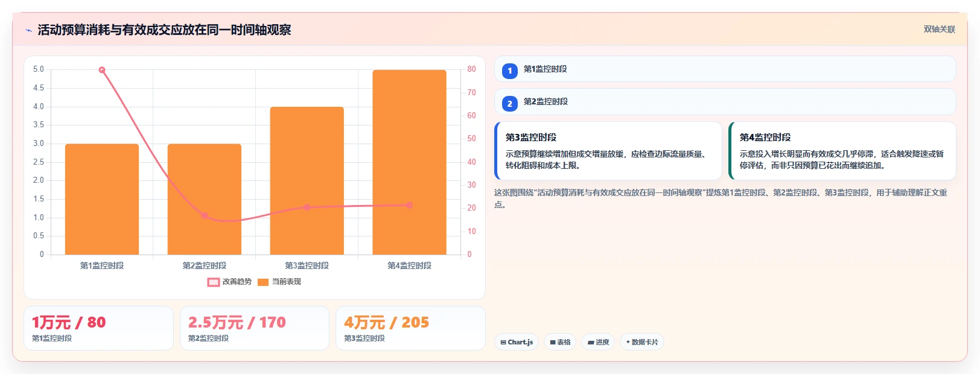Click the 2.5万元 / 170 stat card
Image resolution: width=980 pixels, height=374 pixels.
tap(255, 328)
